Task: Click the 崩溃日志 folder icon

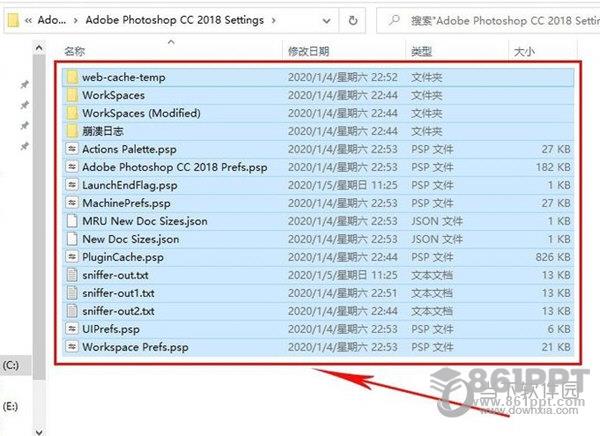Action: tap(72, 131)
